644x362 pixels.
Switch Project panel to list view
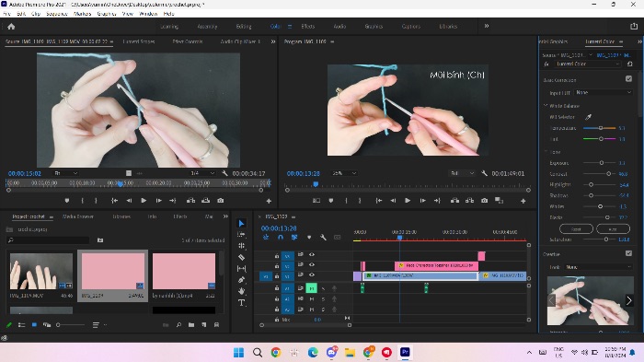pyautogui.click(x=21, y=325)
